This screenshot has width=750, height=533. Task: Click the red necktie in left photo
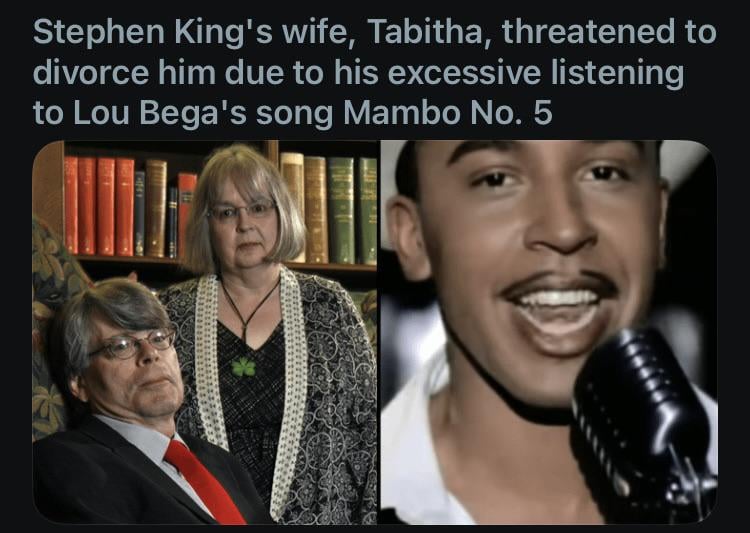tap(206, 482)
